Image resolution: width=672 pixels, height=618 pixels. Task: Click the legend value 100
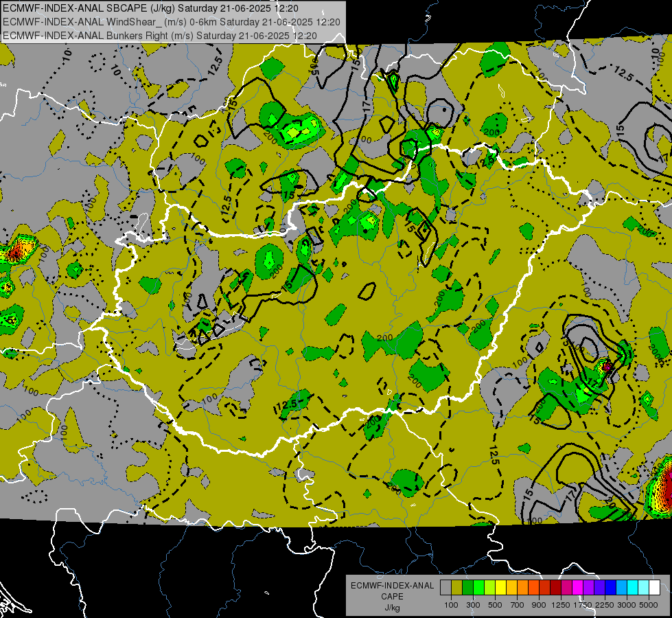451,605
